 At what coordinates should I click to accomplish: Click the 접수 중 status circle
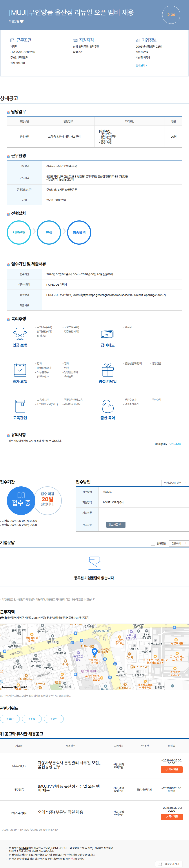(21, 501)
